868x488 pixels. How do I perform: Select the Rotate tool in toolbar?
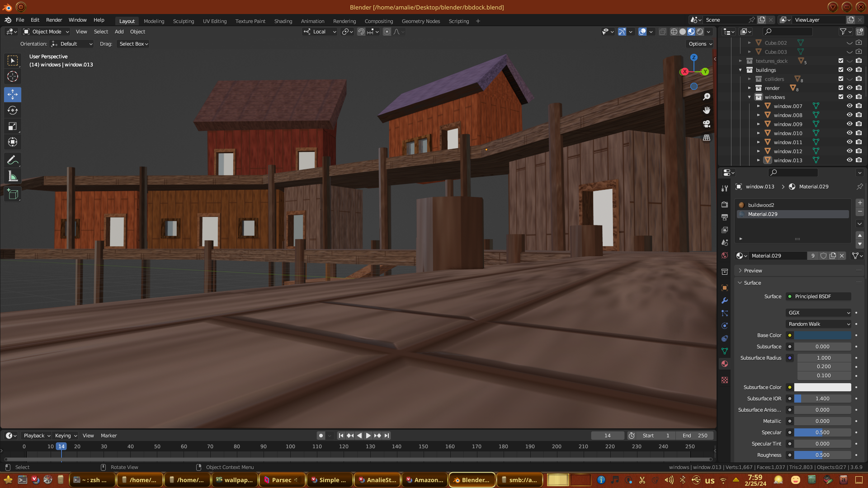(13, 111)
